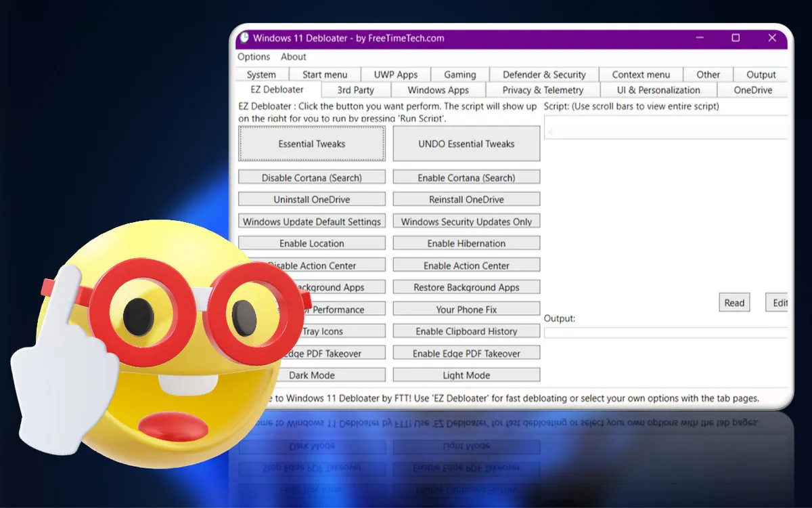Open the Options menu
Screen dimensions: 812x508
tap(254, 57)
